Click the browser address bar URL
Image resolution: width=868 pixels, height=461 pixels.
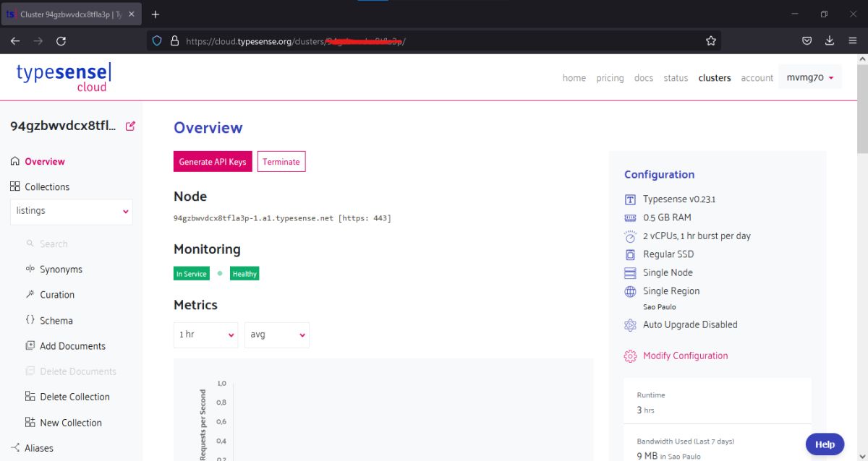(296, 41)
